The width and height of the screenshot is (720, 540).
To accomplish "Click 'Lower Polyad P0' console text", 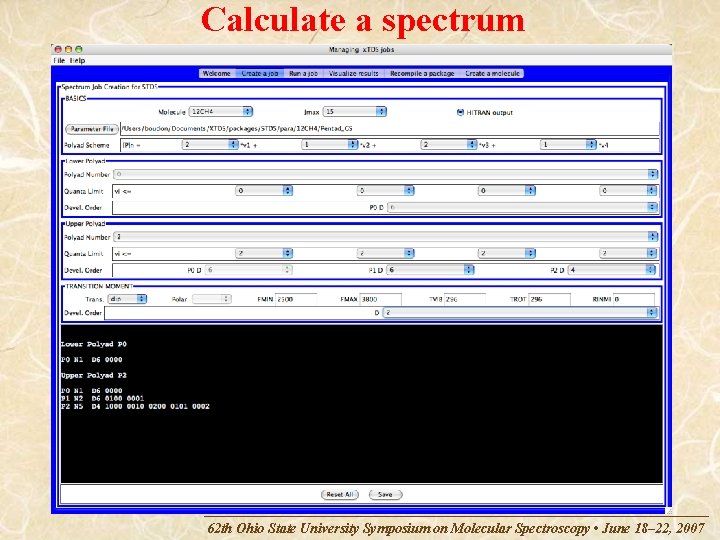I will point(94,344).
